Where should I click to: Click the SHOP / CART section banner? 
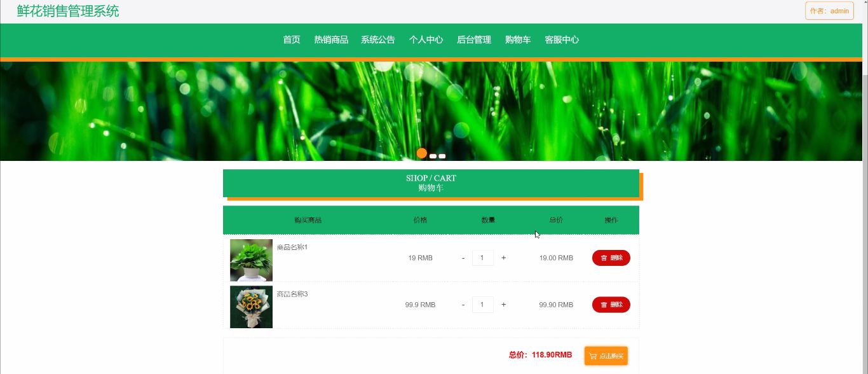[431, 183]
